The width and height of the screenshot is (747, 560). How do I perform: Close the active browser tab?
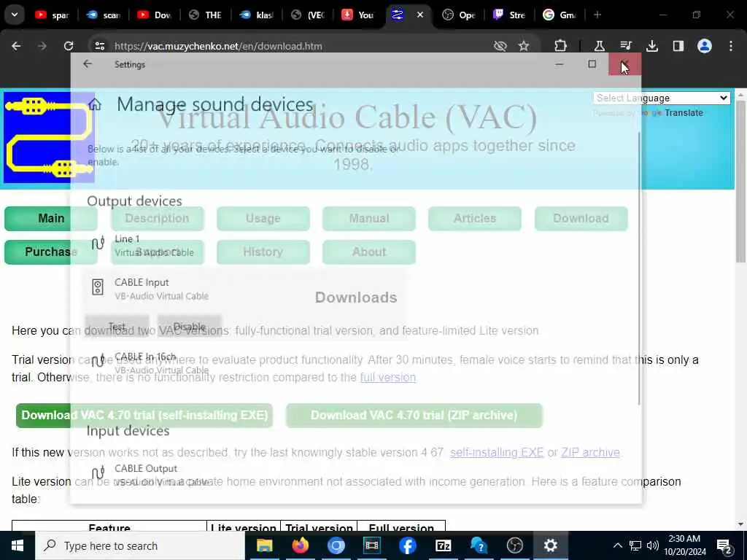[419, 15]
